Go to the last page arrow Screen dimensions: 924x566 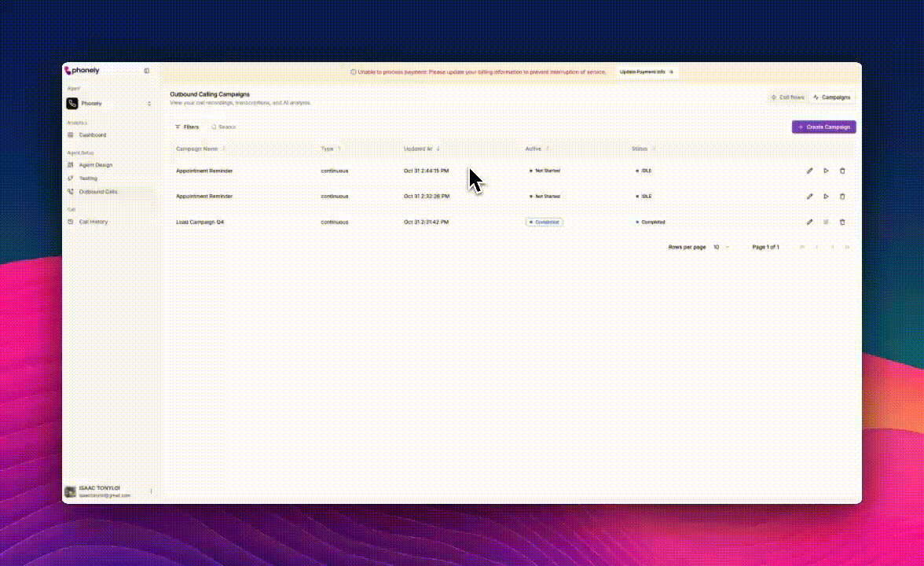pyautogui.click(x=847, y=247)
